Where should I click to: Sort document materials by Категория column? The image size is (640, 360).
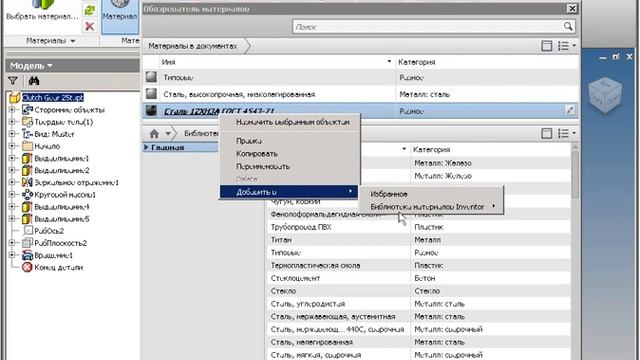tap(487, 62)
